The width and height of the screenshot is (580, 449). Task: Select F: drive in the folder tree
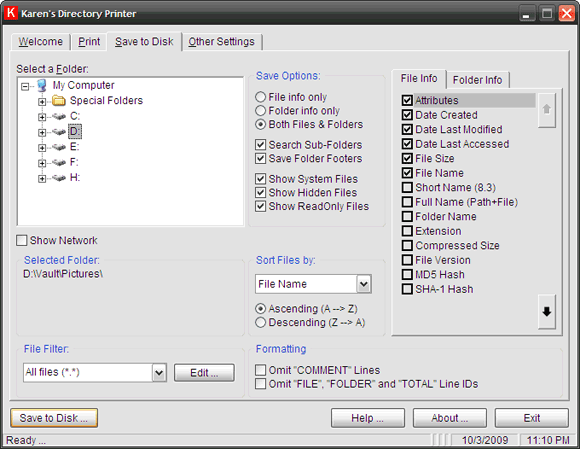tap(74, 162)
